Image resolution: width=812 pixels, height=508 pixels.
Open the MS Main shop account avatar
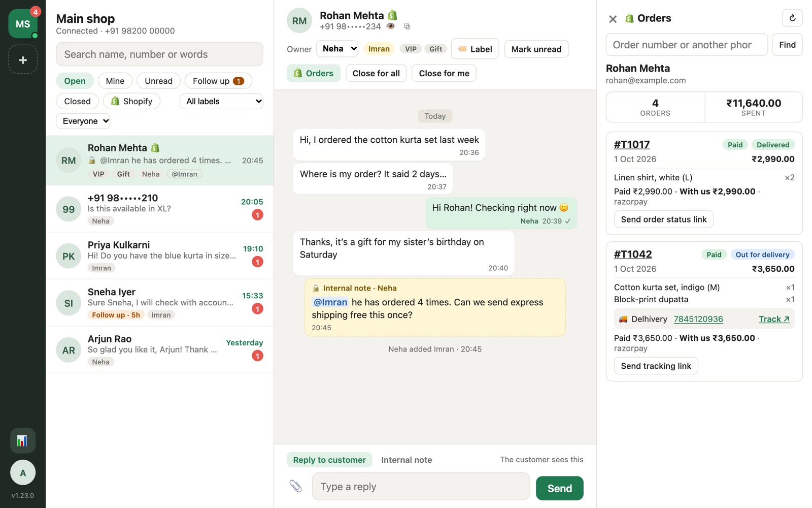pyautogui.click(x=23, y=23)
